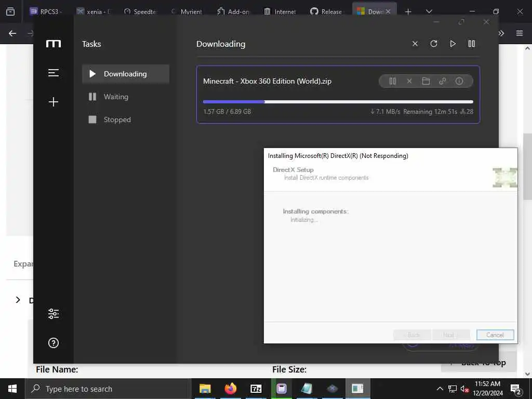The image size is (532, 399).
Task: Open the task list menu icon in sidebar
Action: click(x=54, y=73)
